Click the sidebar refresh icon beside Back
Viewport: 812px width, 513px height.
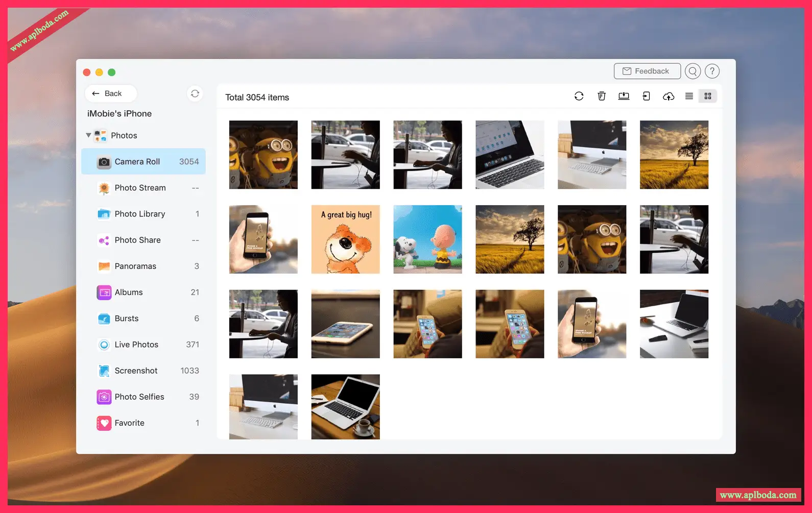195,93
